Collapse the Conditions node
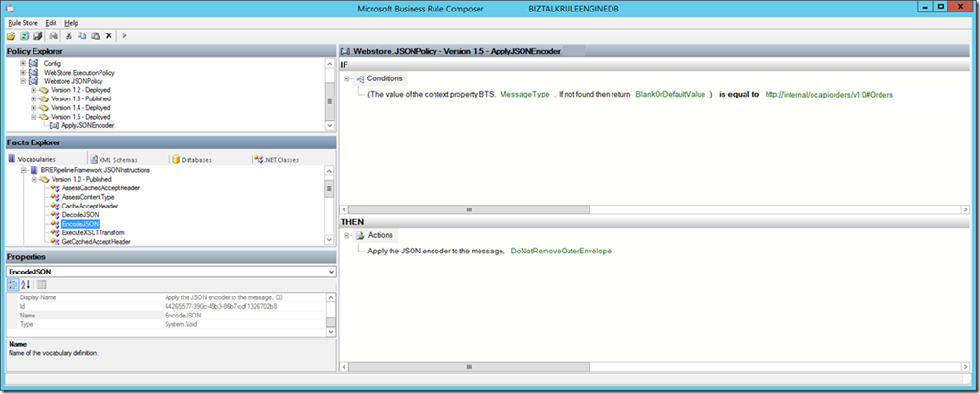 pos(346,78)
